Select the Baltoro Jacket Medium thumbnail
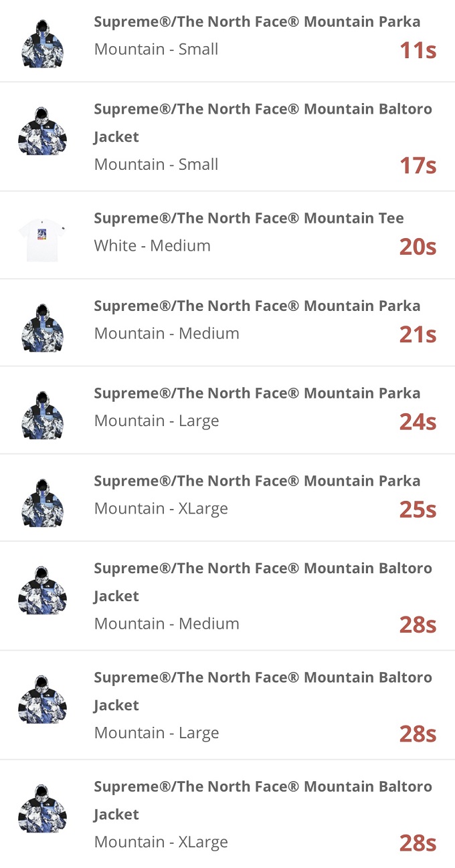 tap(43, 590)
